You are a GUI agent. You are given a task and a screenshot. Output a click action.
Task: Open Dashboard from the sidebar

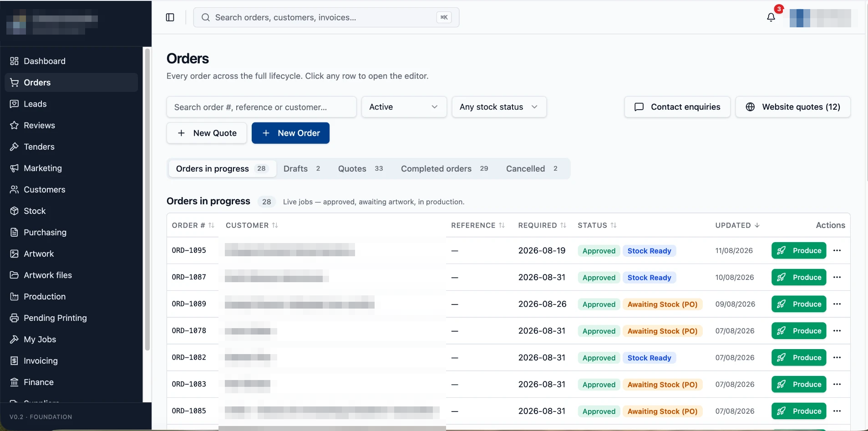coord(71,61)
